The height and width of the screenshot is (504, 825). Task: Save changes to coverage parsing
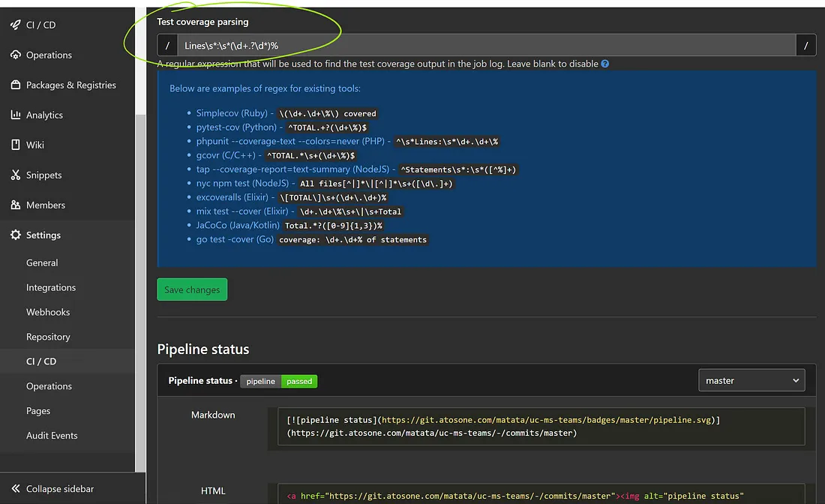[192, 289]
